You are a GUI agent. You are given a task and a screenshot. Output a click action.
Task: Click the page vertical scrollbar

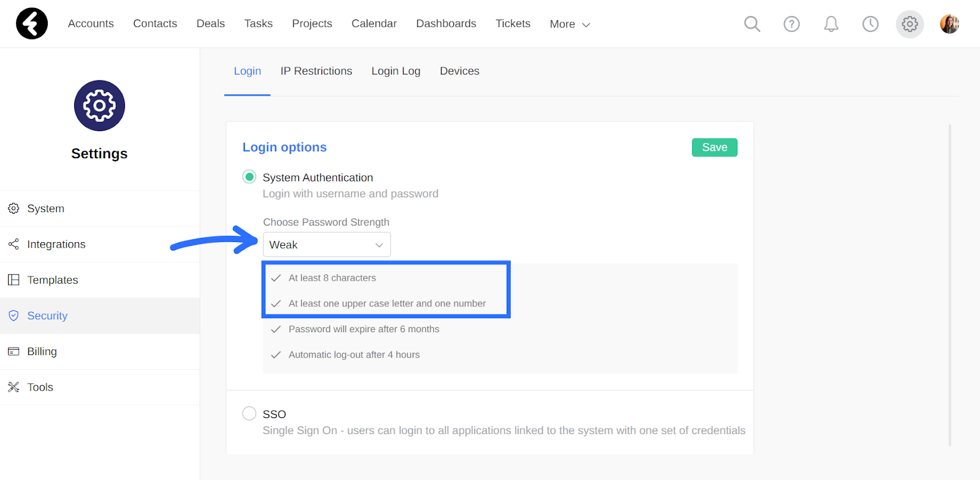[x=950, y=285]
